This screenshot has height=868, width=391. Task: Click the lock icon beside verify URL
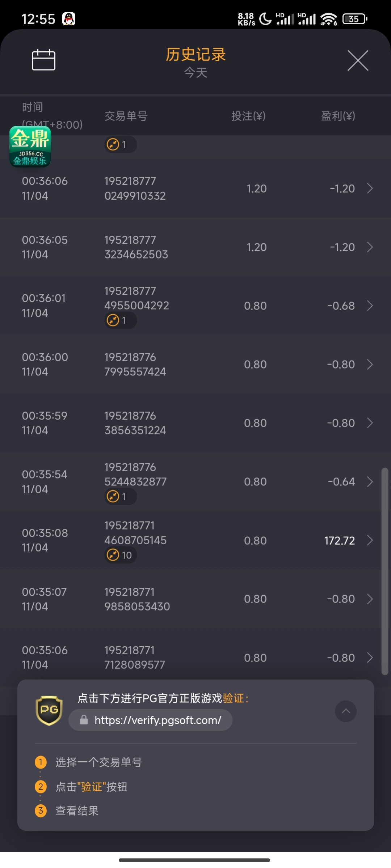point(84,720)
